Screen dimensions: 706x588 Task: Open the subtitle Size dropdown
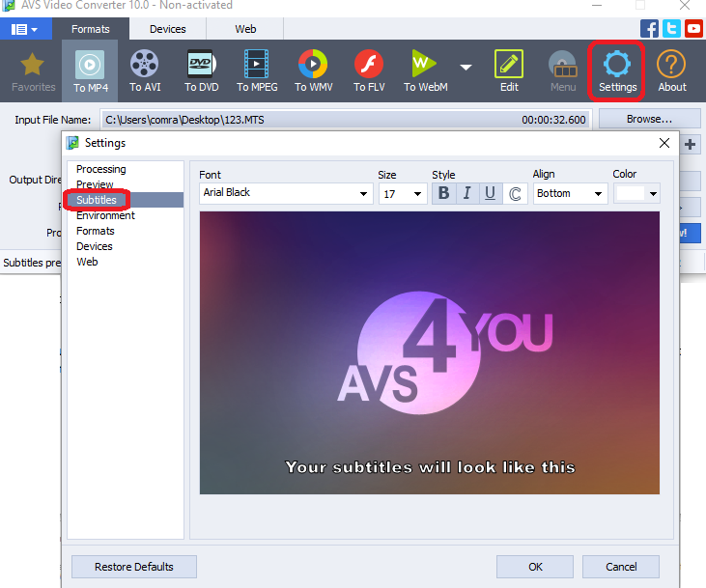click(403, 194)
